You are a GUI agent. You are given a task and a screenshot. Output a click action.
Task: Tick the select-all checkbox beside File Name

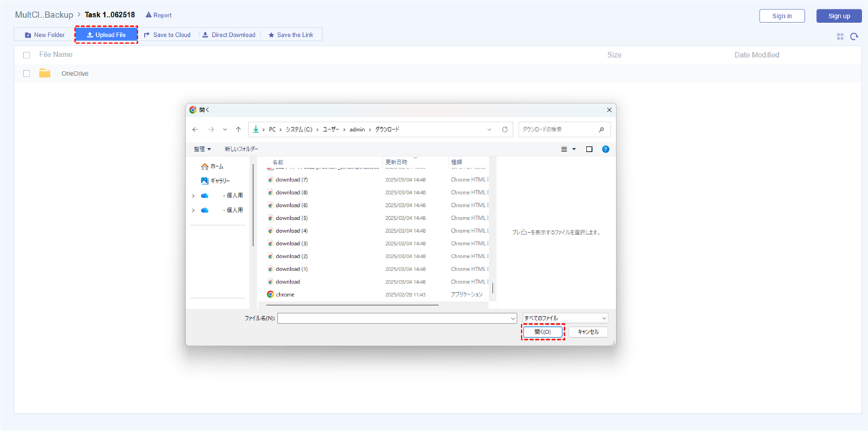click(27, 55)
